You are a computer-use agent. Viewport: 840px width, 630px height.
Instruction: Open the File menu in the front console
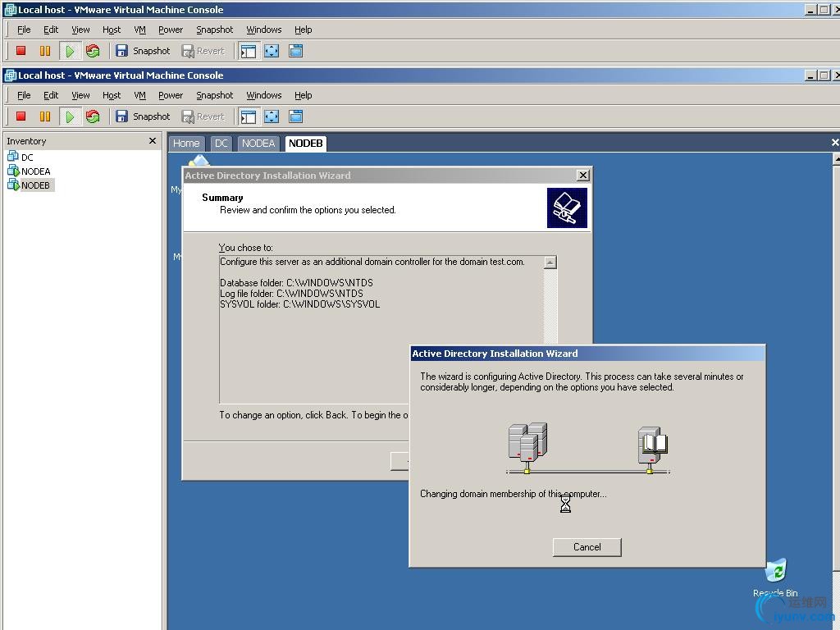pos(24,95)
